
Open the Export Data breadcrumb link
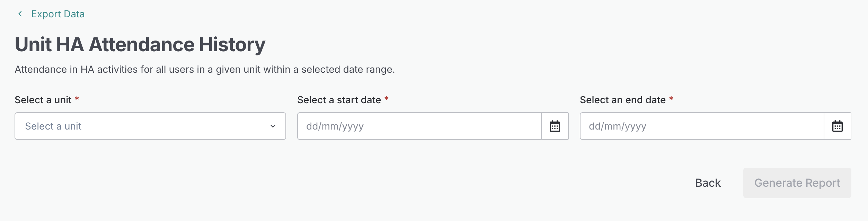coord(58,14)
